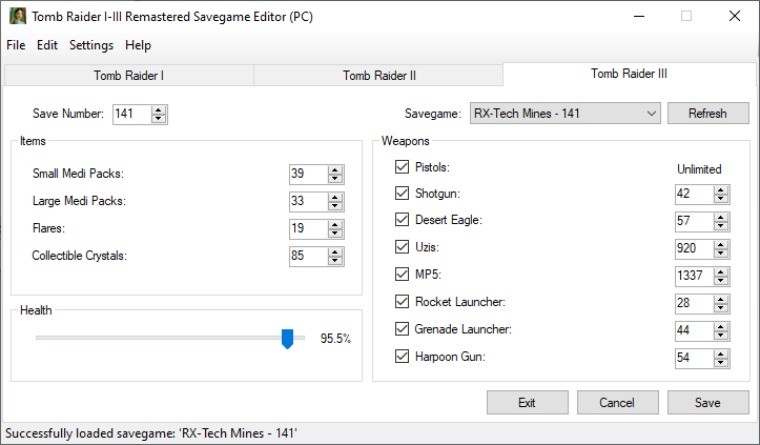Viewport: 760px width, 445px height.
Task: Click the Refresh button
Action: (708, 113)
